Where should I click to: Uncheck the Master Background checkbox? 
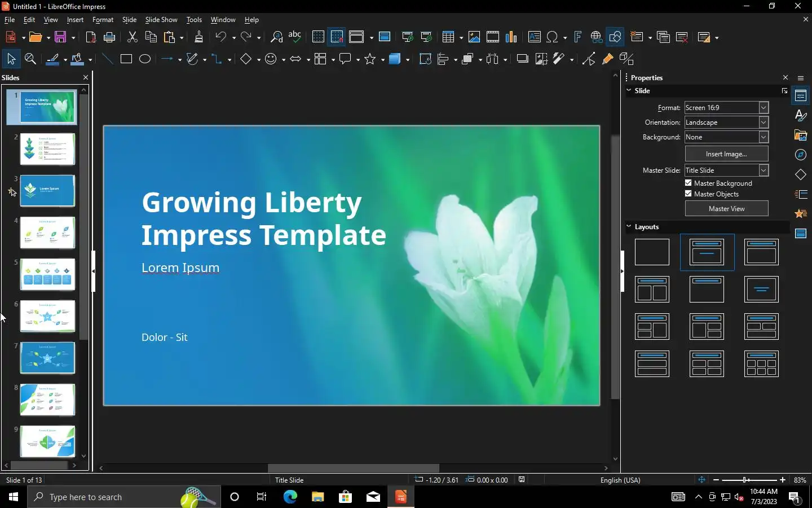click(x=688, y=183)
